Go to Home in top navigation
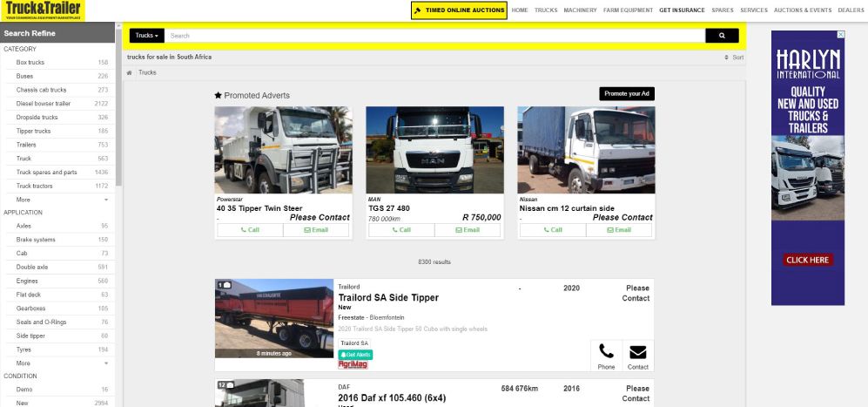This screenshot has width=868, height=407. (x=520, y=10)
